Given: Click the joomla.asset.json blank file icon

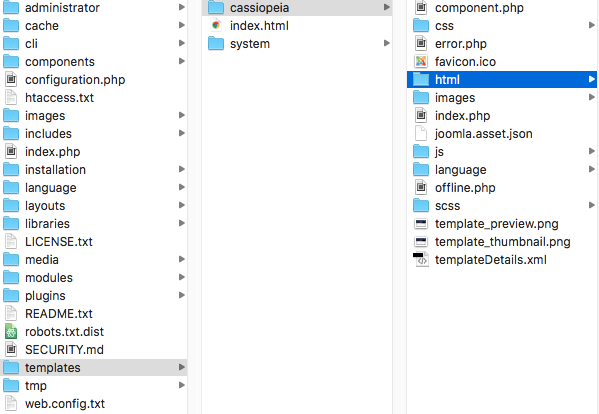Looking at the screenshot, I should pyautogui.click(x=421, y=134).
